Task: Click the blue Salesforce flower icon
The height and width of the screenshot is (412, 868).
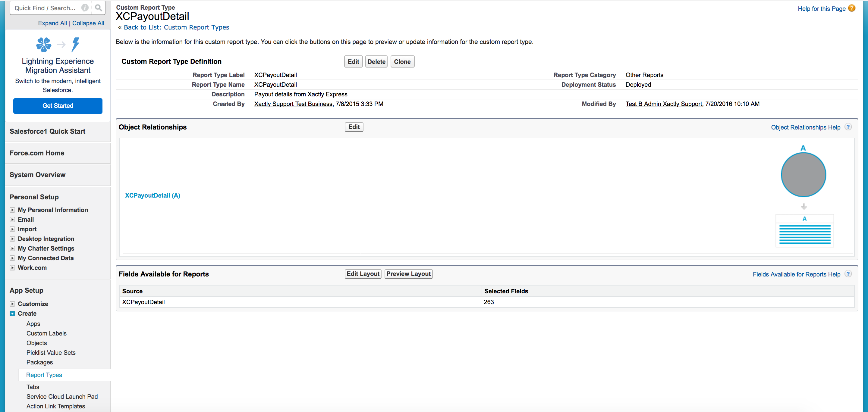Action: tap(44, 45)
